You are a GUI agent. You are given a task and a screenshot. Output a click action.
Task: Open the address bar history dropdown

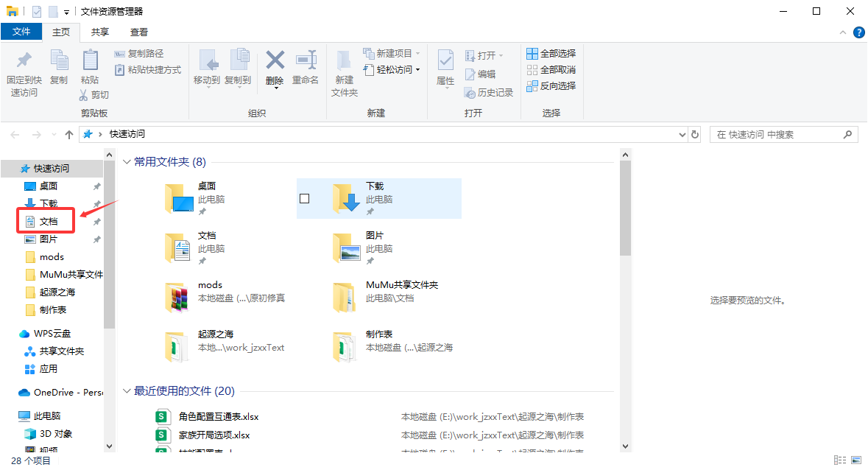[x=682, y=135]
